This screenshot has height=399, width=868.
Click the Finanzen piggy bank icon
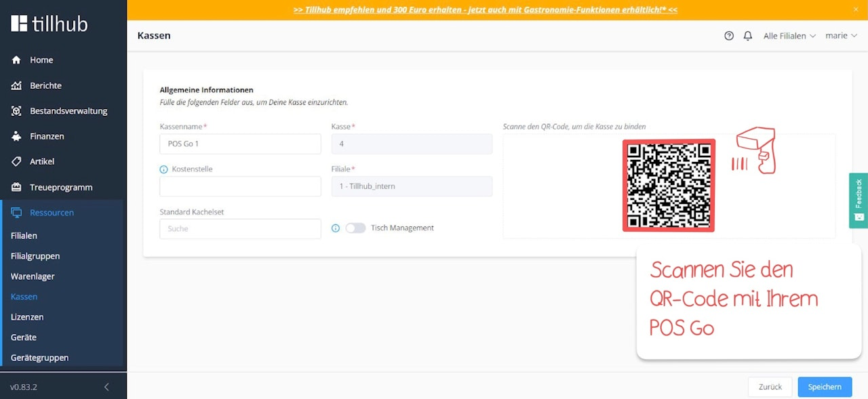(x=17, y=136)
